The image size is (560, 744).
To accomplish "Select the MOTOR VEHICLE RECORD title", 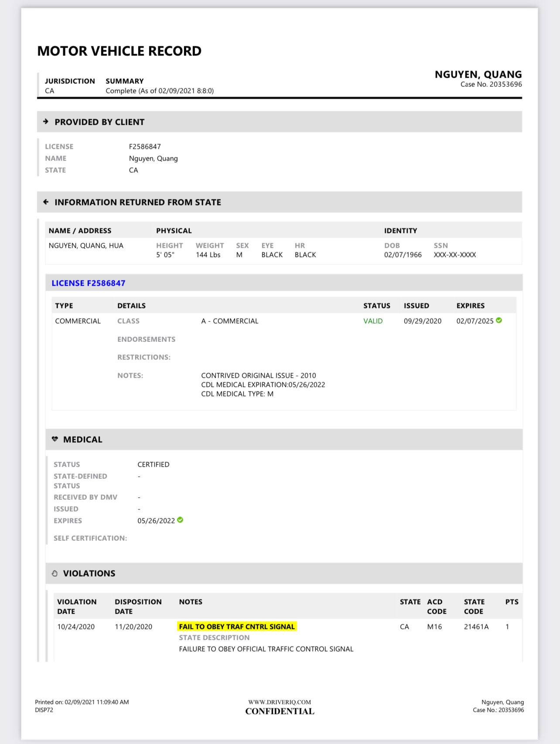I will [120, 51].
